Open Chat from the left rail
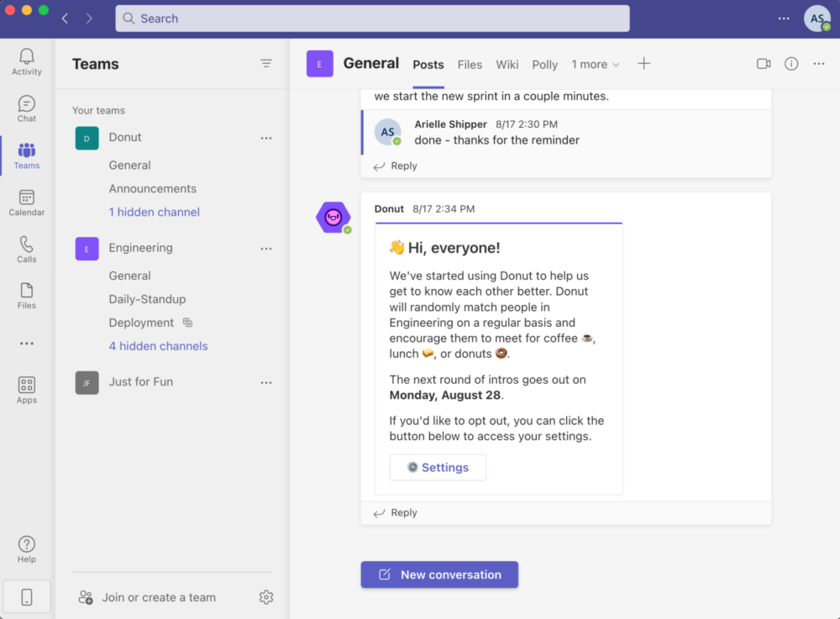This screenshot has height=619, width=840. 26,108
